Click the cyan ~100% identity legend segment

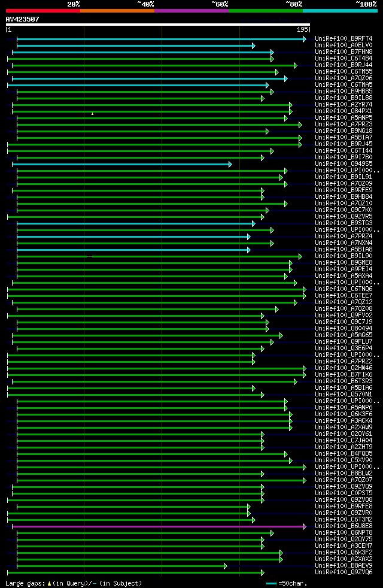340,11
